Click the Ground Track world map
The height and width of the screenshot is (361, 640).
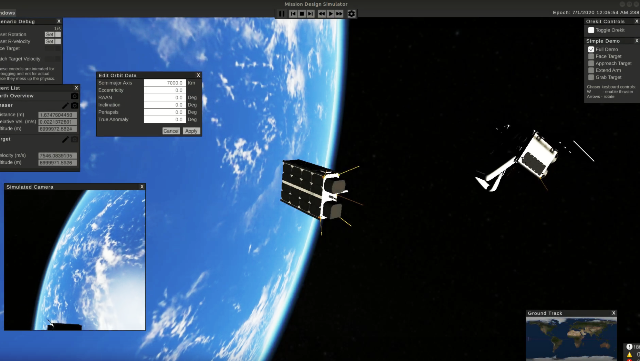pyautogui.click(x=571, y=339)
